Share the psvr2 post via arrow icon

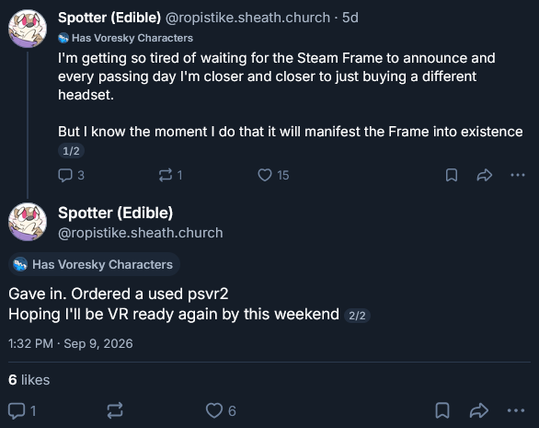479,410
